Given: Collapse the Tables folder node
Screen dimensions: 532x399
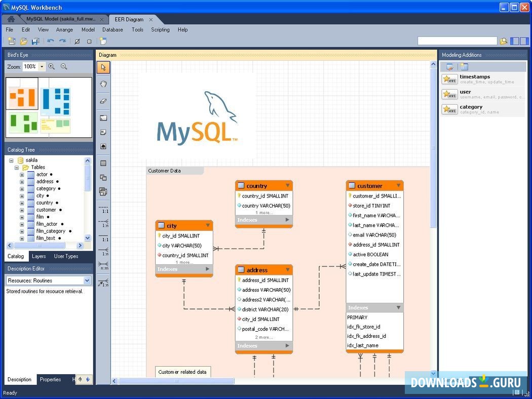Looking at the screenshot, I should [x=17, y=168].
